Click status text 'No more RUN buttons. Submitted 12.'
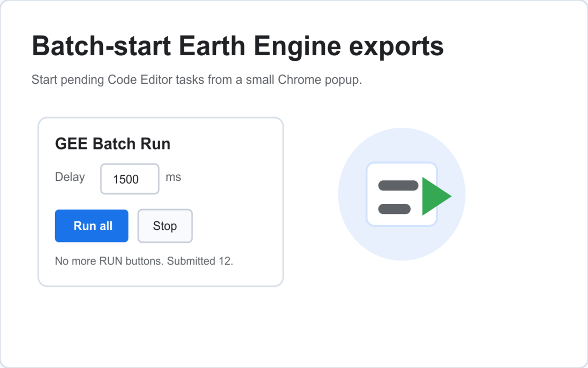The image size is (588, 368). [144, 261]
